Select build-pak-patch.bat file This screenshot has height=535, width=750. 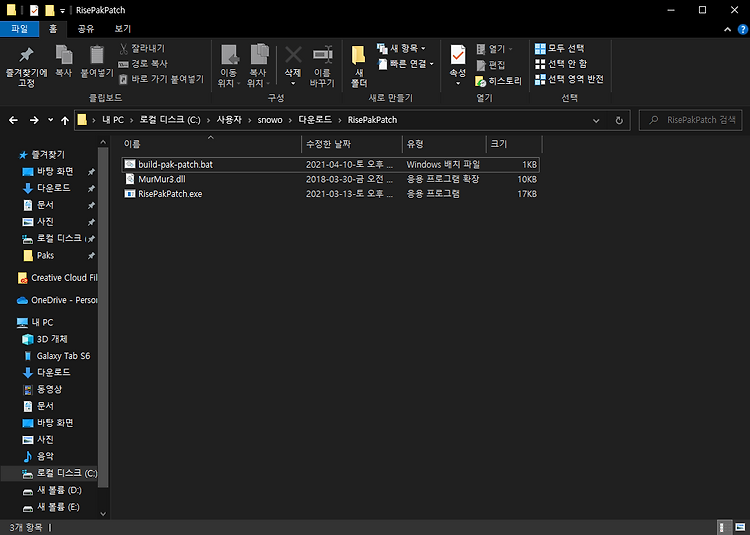coord(331,164)
